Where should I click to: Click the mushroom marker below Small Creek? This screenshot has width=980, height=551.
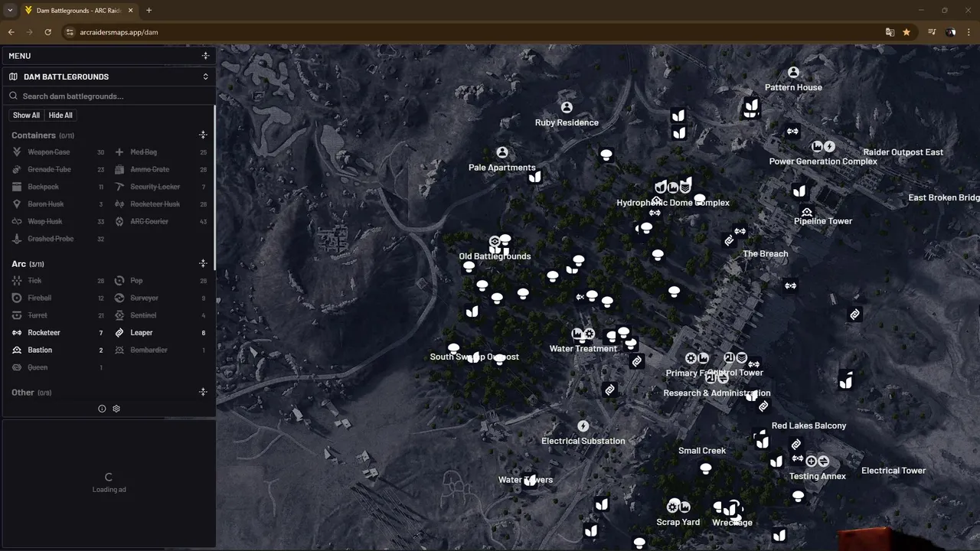[706, 468]
